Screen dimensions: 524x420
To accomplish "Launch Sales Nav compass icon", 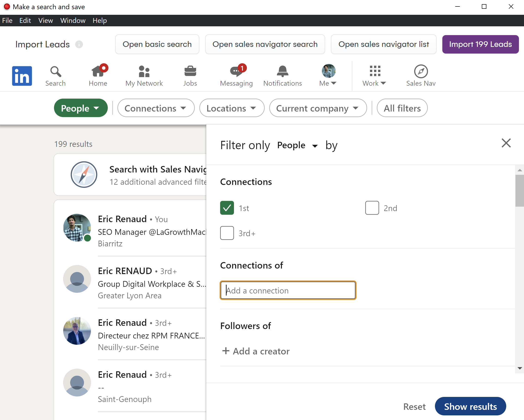I will pyautogui.click(x=421, y=72).
